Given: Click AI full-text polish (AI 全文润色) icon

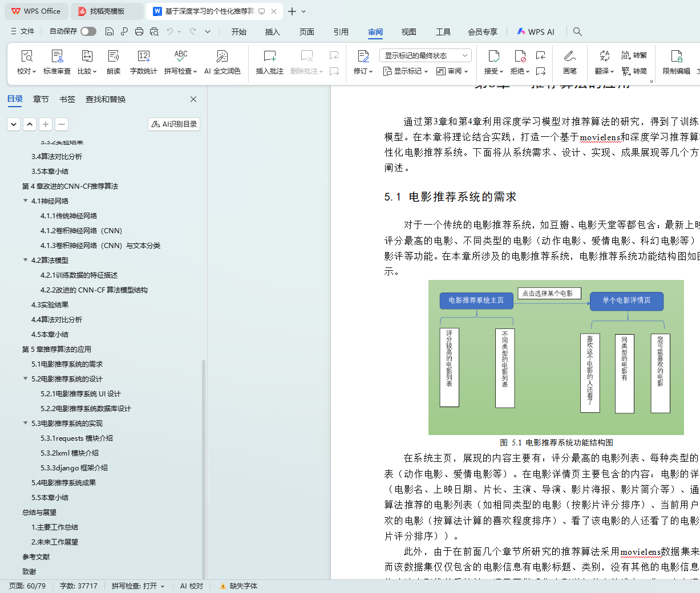Looking at the screenshot, I should pyautogui.click(x=222, y=56).
